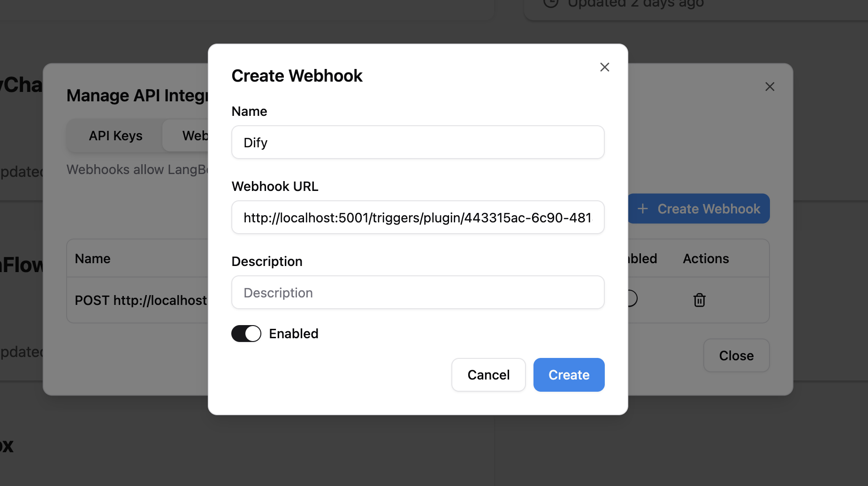Click the empty Description input box

418,292
